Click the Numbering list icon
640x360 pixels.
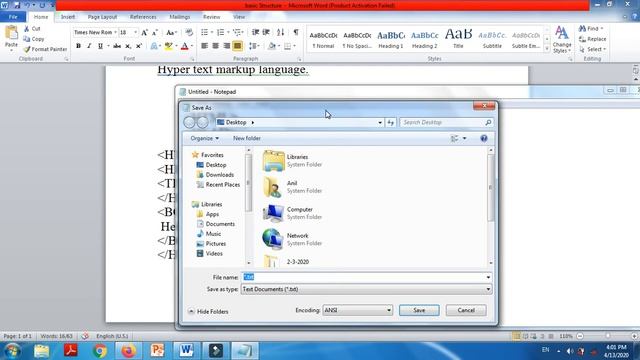(220, 32)
